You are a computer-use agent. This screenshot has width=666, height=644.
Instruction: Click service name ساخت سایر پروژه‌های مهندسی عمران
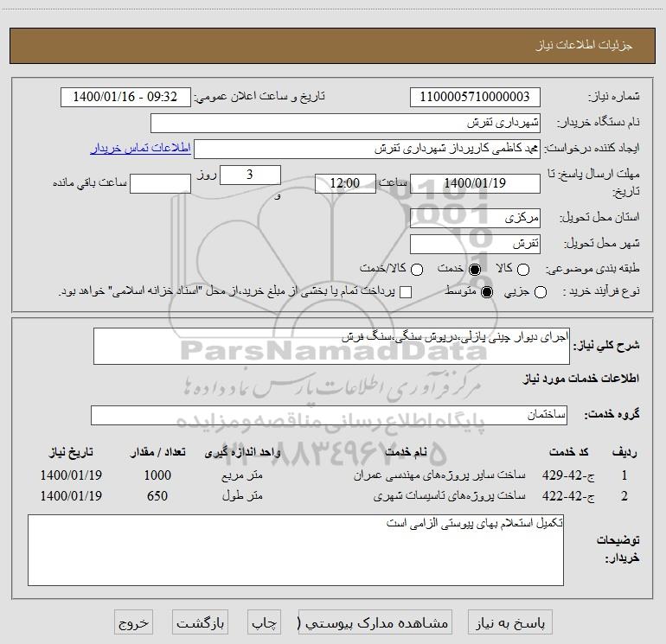point(439,475)
